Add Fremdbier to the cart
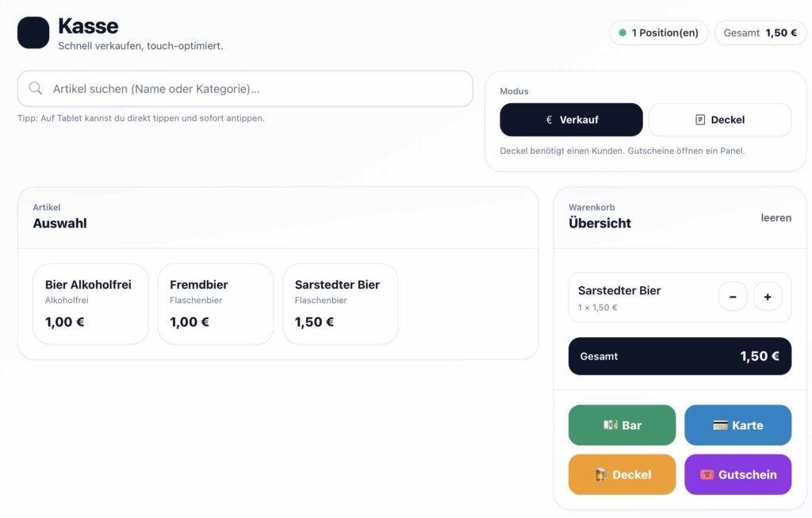 [x=216, y=304]
